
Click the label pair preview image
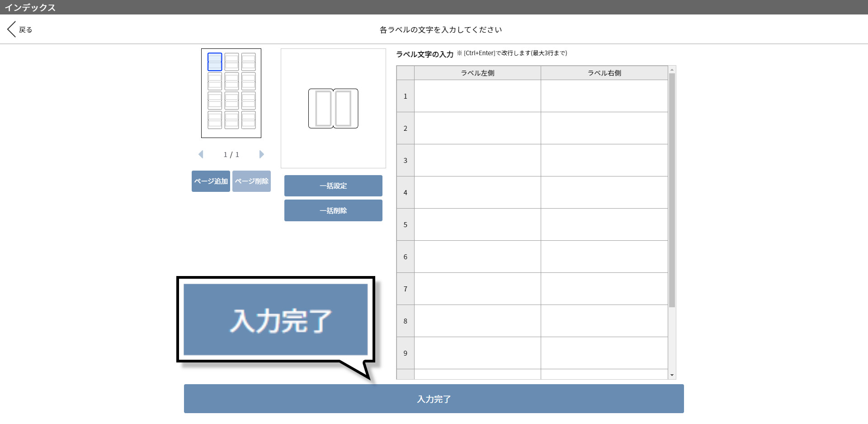[333, 108]
